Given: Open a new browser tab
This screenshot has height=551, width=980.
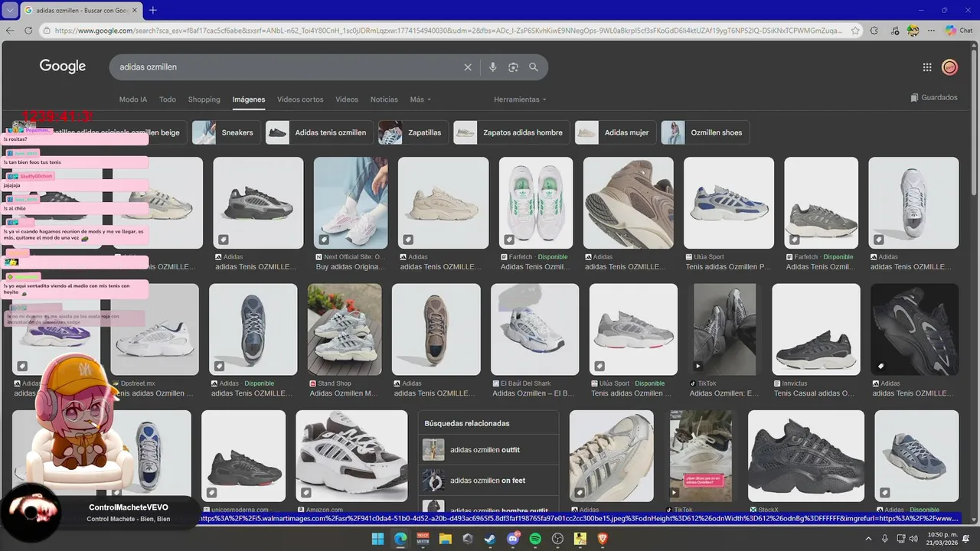Looking at the screenshot, I should coord(152,10).
